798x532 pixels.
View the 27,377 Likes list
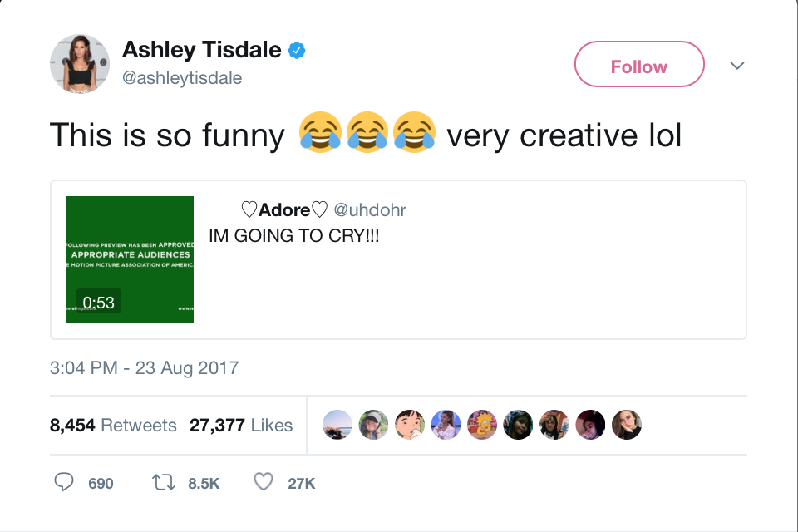pyautogui.click(x=241, y=426)
